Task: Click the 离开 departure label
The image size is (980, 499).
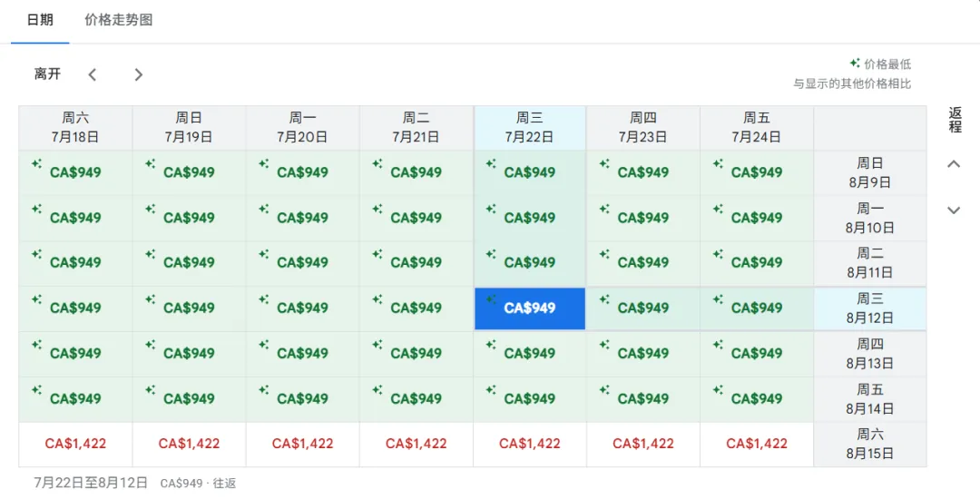Action: (x=47, y=74)
